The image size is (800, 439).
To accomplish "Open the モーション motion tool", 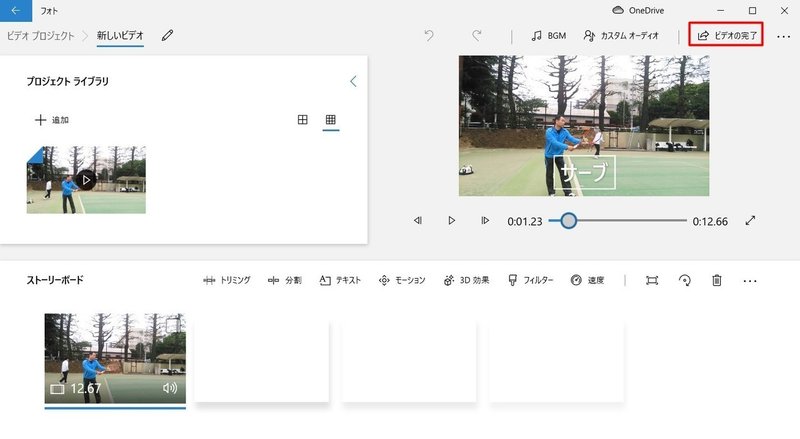I will pyautogui.click(x=402, y=280).
